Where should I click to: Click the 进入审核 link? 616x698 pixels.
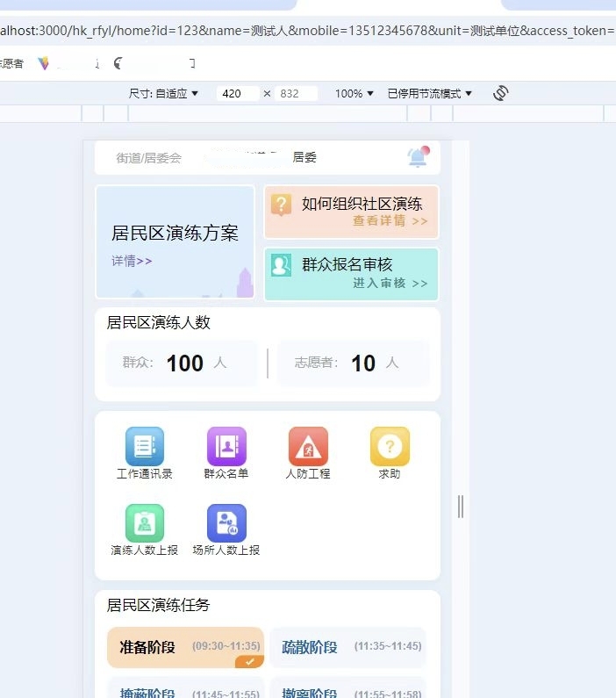point(390,283)
